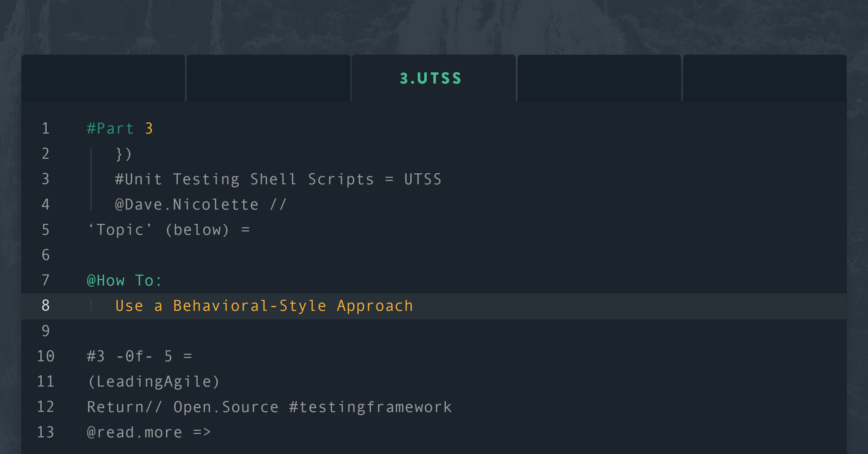
Task: Click the '})' text on line 2
Action: [x=123, y=154]
